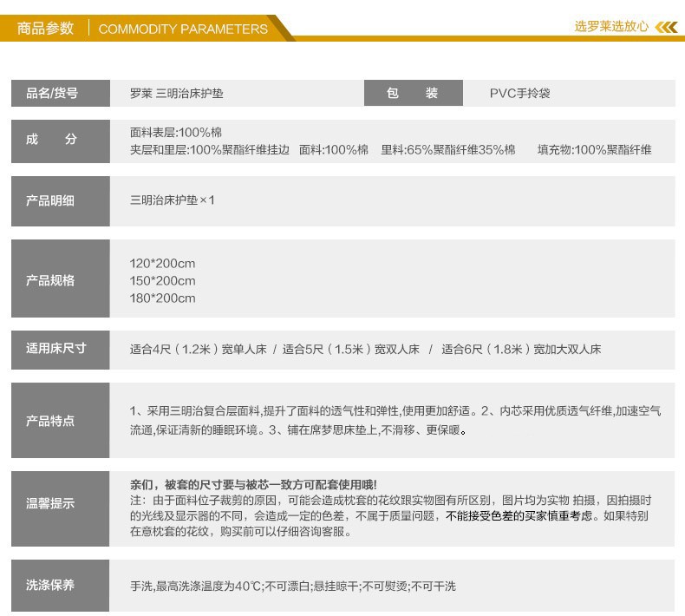Click '适合5尺（1.5米）宽双人床' text
The width and height of the screenshot is (685, 616).
351,349
